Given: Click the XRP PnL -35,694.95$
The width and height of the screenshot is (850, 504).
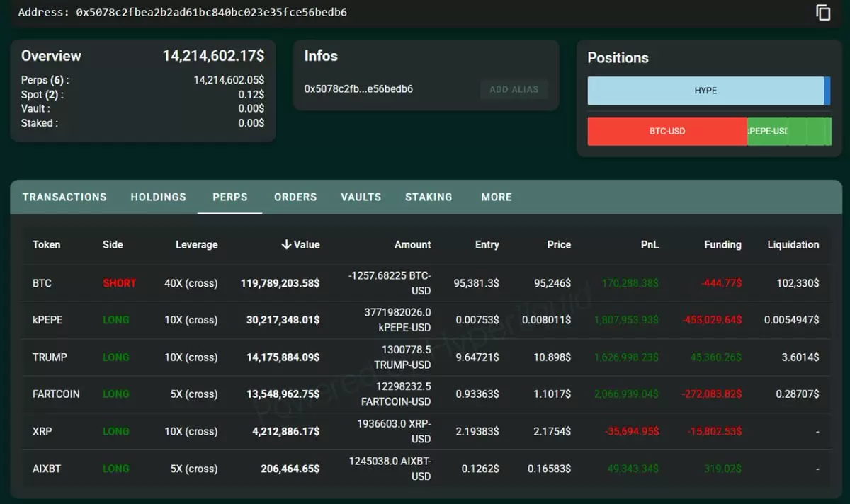Looking at the screenshot, I should click(x=630, y=431).
